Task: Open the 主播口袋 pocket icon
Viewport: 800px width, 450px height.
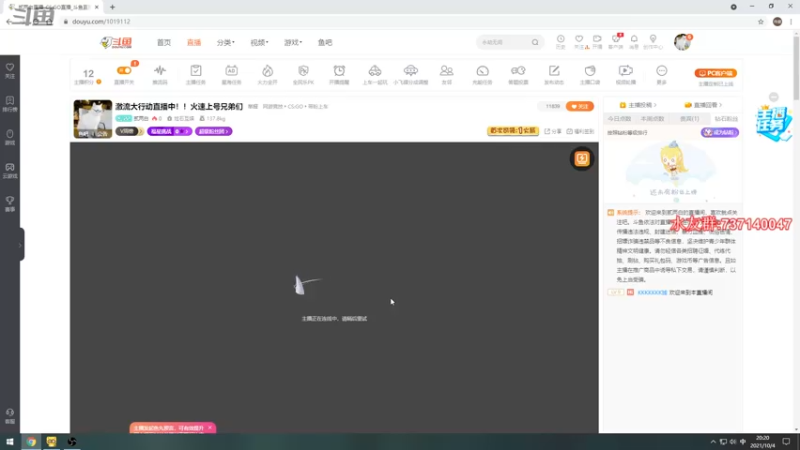Action: 590,70
